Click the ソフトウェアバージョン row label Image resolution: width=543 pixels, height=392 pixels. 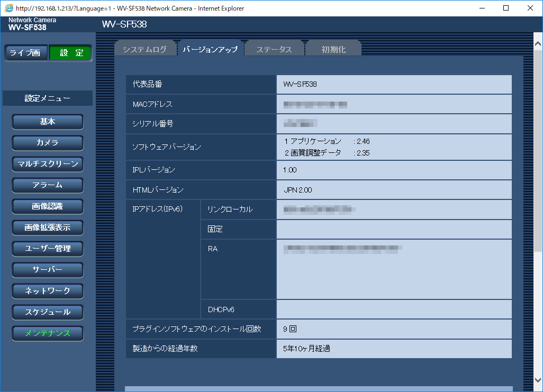[x=167, y=147]
